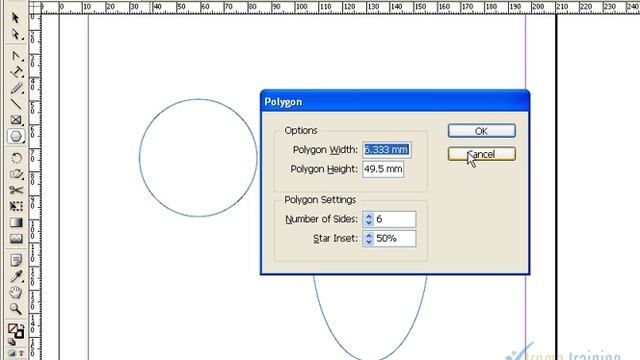Increase Star Inset with up arrow
Screen dimensions: 640x360
[x=369, y=235]
